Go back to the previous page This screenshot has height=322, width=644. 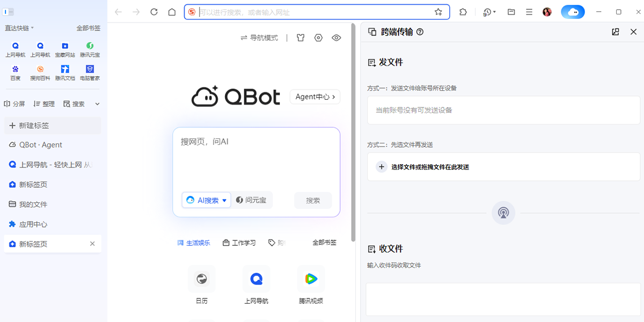click(x=119, y=12)
